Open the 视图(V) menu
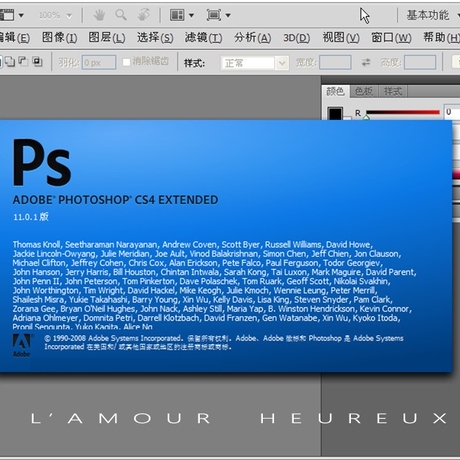This screenshot has width=460, height=460. pos(341,38)
